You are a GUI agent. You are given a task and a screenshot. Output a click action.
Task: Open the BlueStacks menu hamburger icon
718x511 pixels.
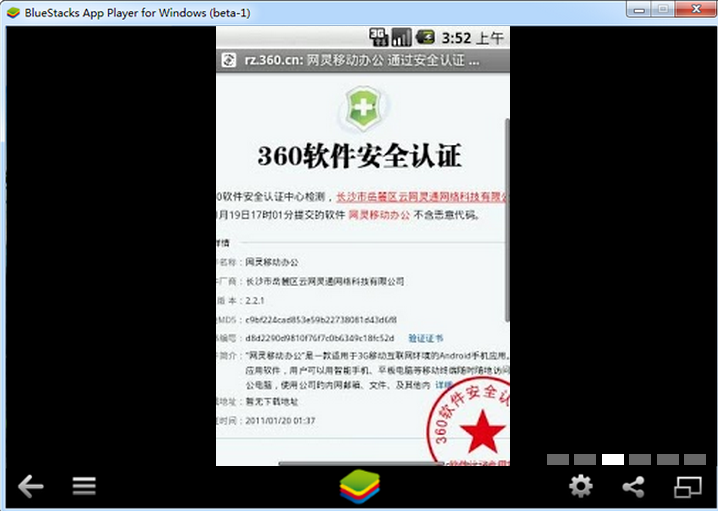84,486
